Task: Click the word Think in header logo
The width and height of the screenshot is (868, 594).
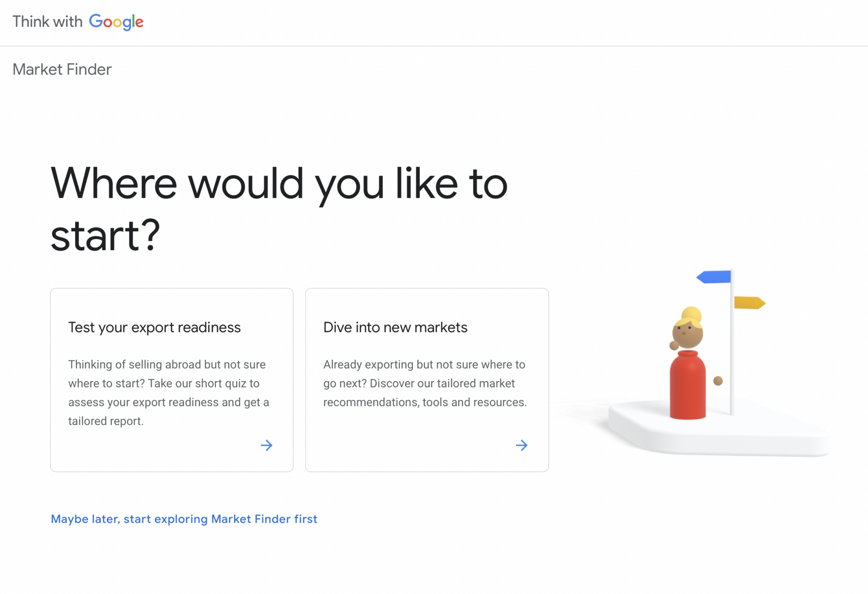Action: [31, 22]
